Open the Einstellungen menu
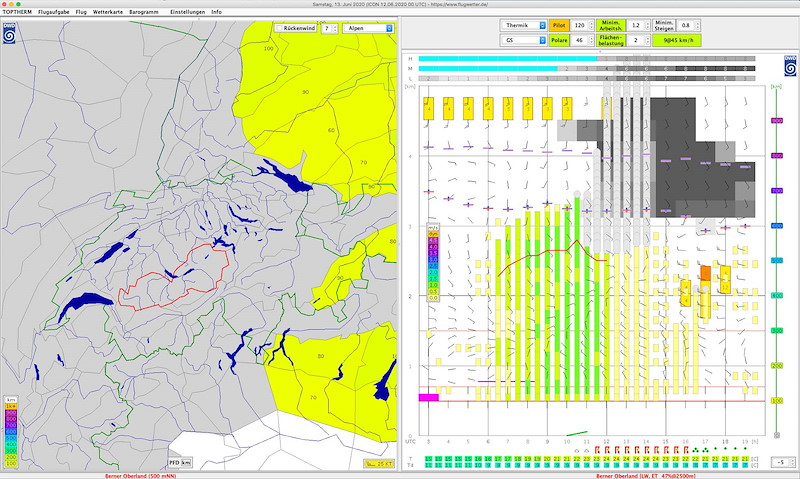Image resolution: width=800 pixels, height=479 pixels. 188,12
